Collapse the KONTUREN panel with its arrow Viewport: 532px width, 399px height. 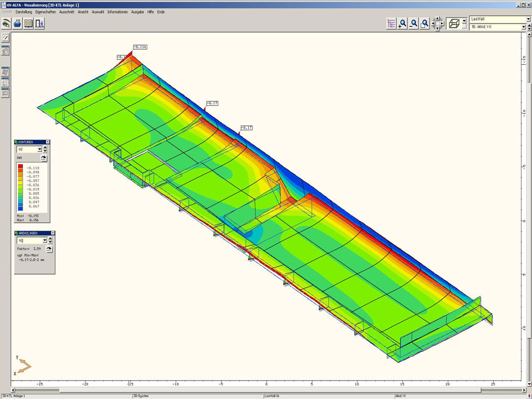click(48, 142)
